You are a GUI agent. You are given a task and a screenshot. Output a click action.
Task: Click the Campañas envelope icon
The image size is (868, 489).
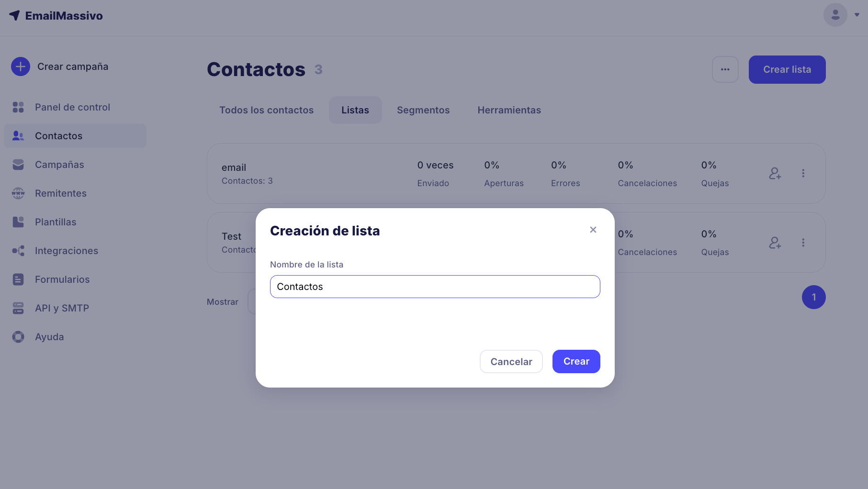(18, 165)
